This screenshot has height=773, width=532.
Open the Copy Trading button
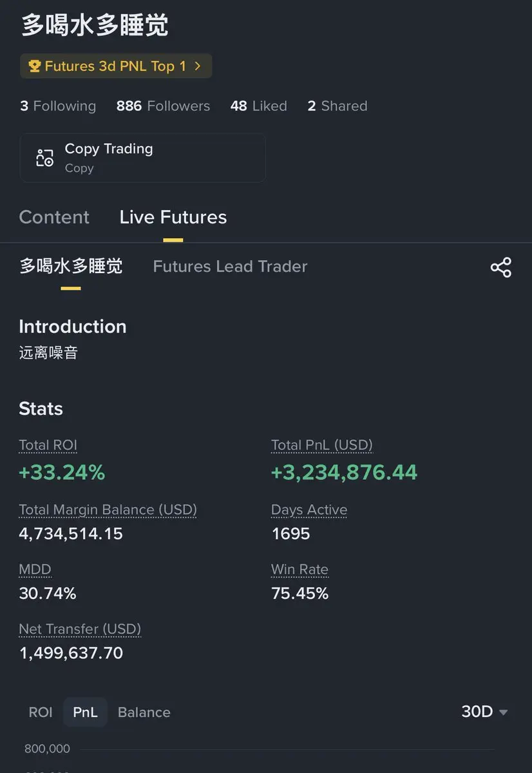click(x=142, y=158)
